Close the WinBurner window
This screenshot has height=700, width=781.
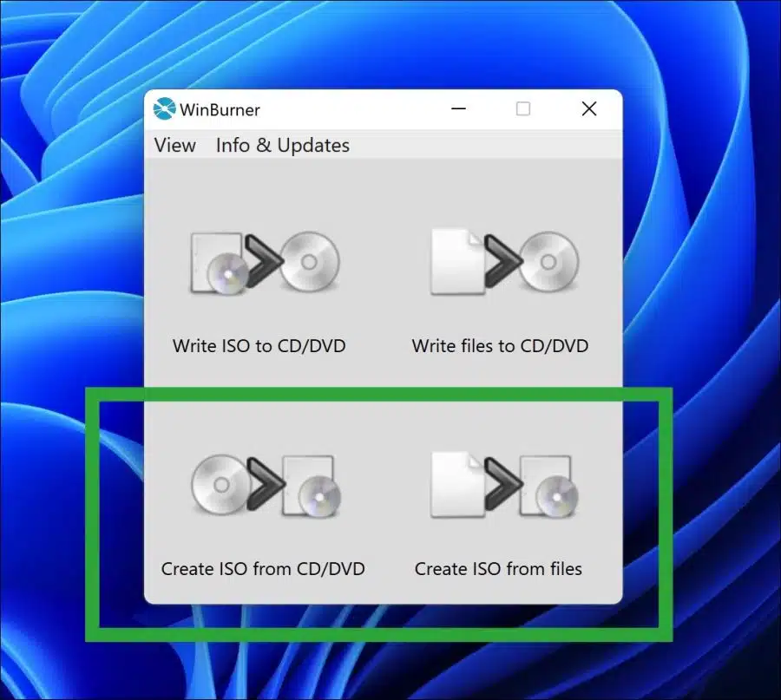tap(589, 108)
